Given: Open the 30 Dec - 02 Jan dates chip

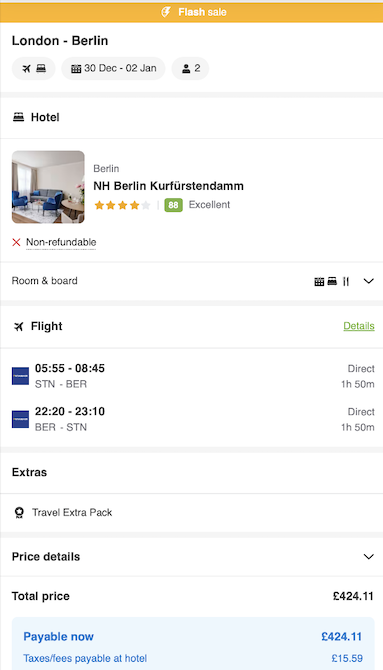Looking at the screenshot, I should pyautogui.click(x=113, y=68).
